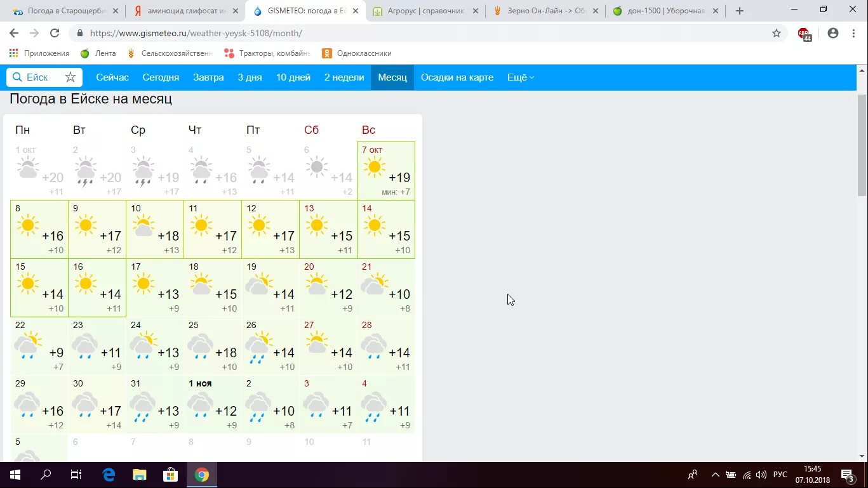Select the October 28 forecast cell
The width and height of the screenshot is (868, 488).
click(386, 346)
